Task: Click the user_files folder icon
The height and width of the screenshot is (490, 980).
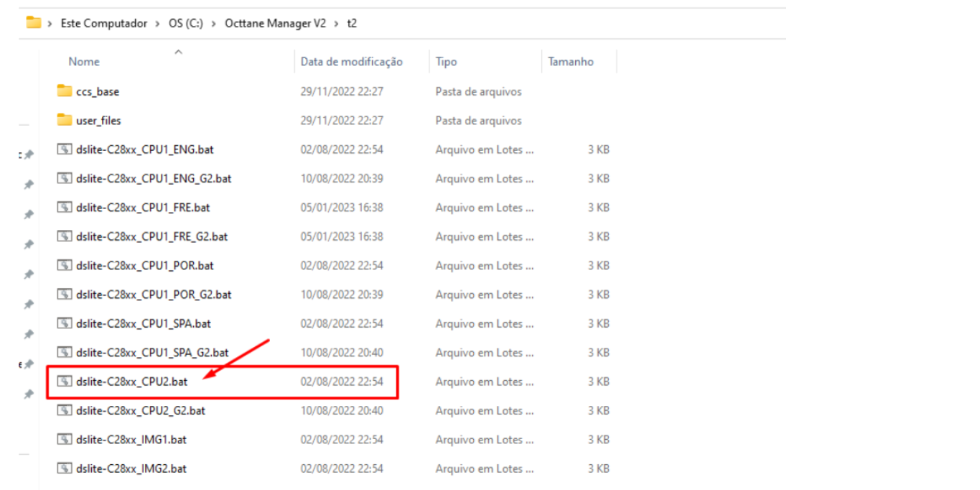Action: point(65,121)
